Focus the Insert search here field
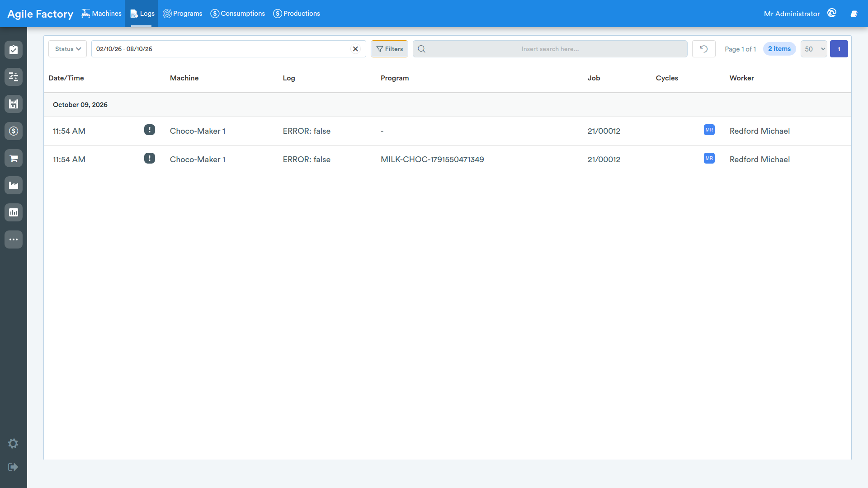This screenshot has height=488, width=868. pyautogui.click(x=550, y=49)
